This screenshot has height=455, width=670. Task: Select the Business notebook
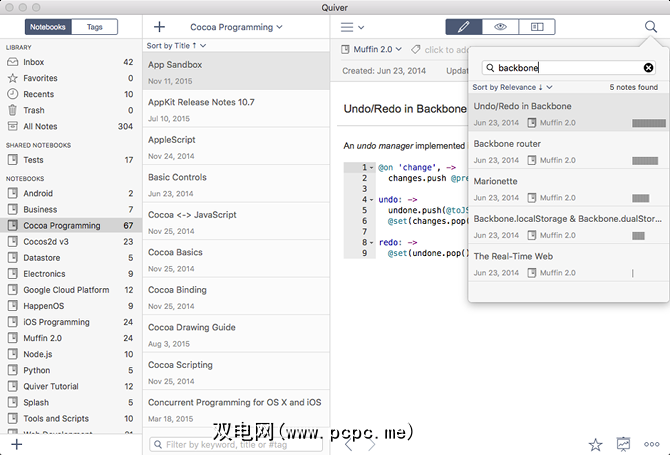[x=71, y=209]
